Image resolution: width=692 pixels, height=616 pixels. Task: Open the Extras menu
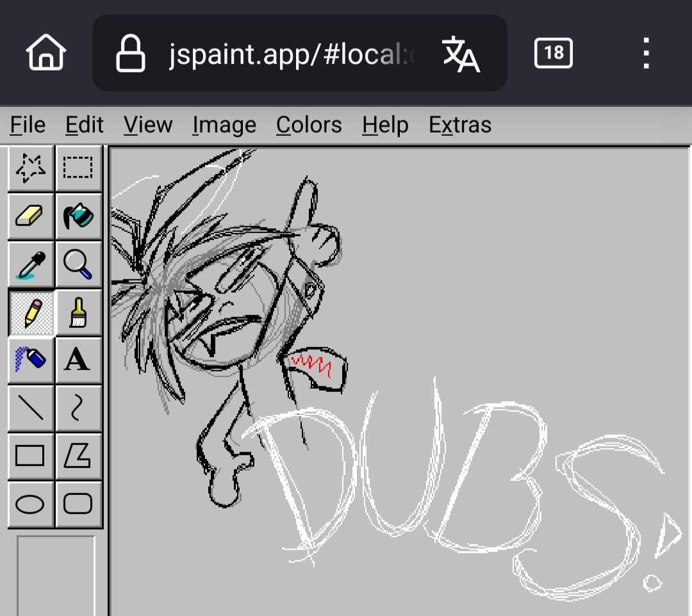click(x=460, y=125)
